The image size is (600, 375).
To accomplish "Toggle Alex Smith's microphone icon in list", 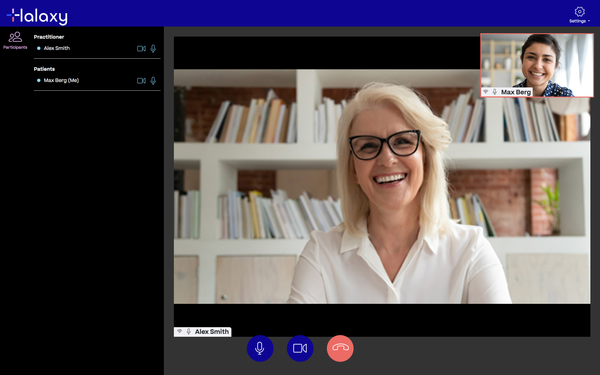I will [x=153, y=49].
